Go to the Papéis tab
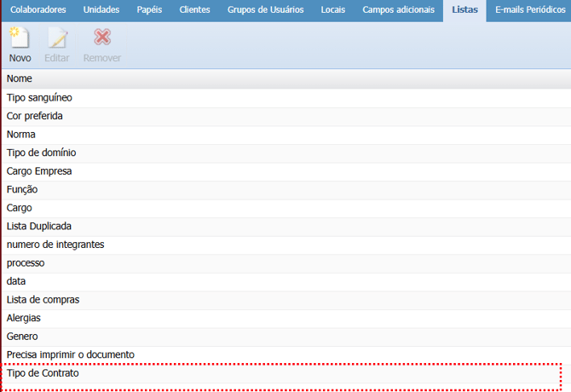This screenshot has height=392, width=571. 149,10
